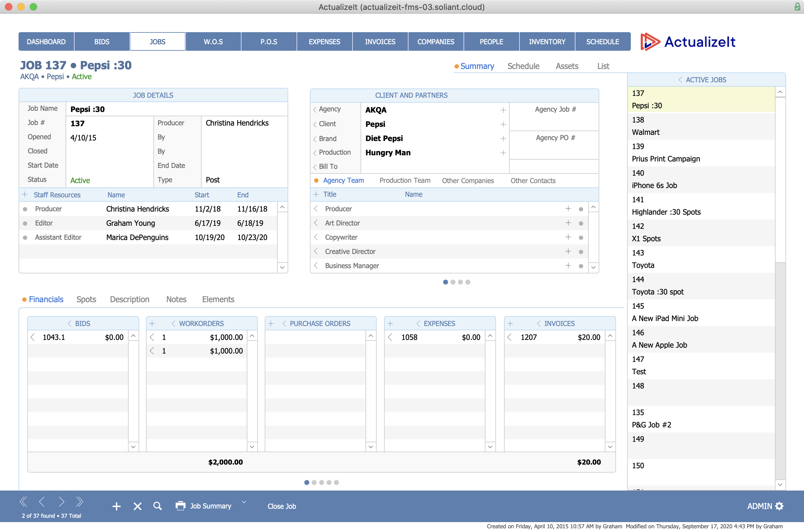Toggle dot beside Producer staff resource
Screen dimensions: 804x532
tap(25, 209)
